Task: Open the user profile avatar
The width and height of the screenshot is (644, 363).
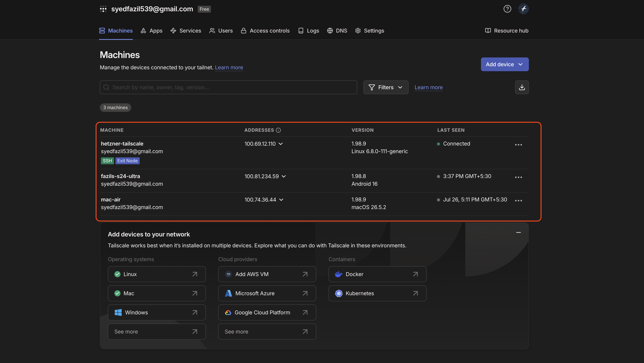Action: point(523,9)
